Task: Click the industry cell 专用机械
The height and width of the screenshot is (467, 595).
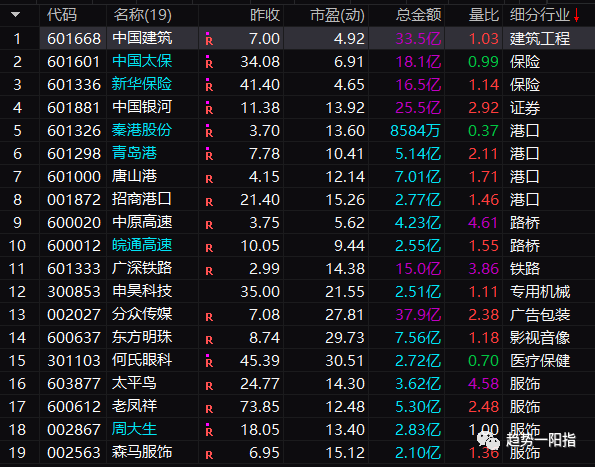Action: coord(540,292)
